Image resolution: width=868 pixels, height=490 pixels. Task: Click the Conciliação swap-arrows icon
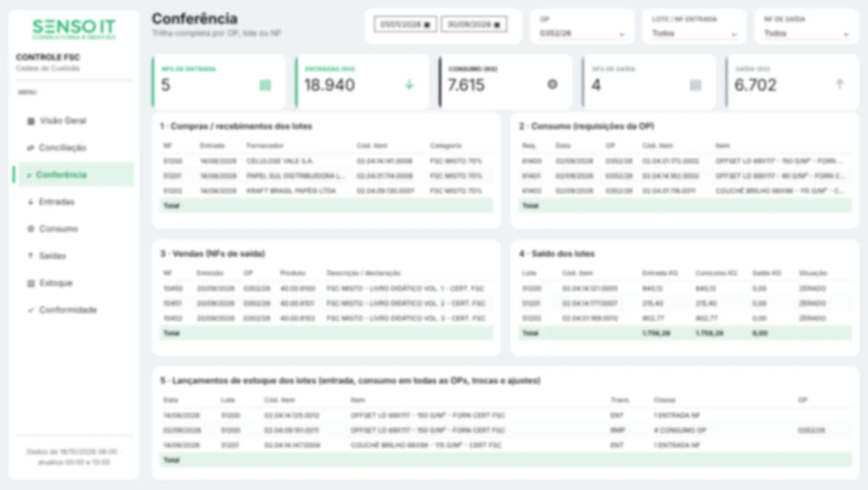[30, 148]
